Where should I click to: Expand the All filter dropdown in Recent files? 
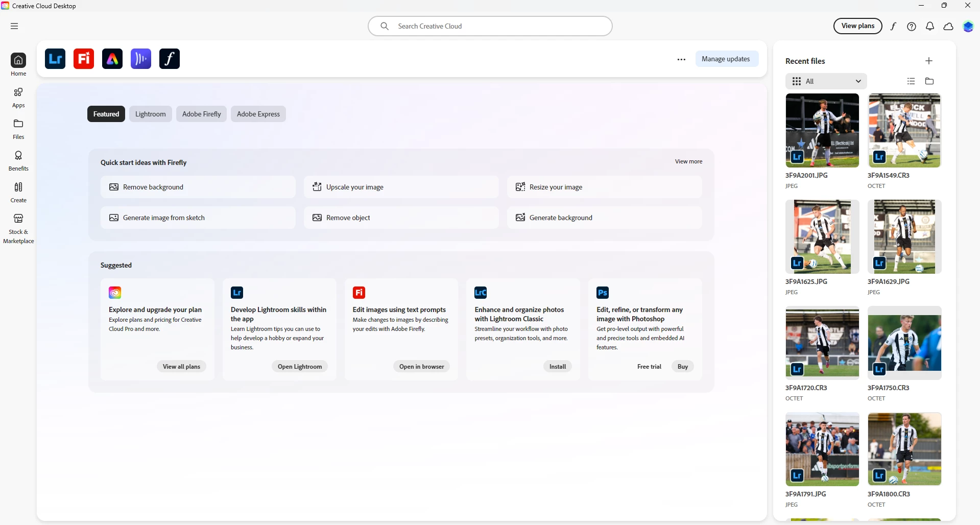tap(826, 81)
